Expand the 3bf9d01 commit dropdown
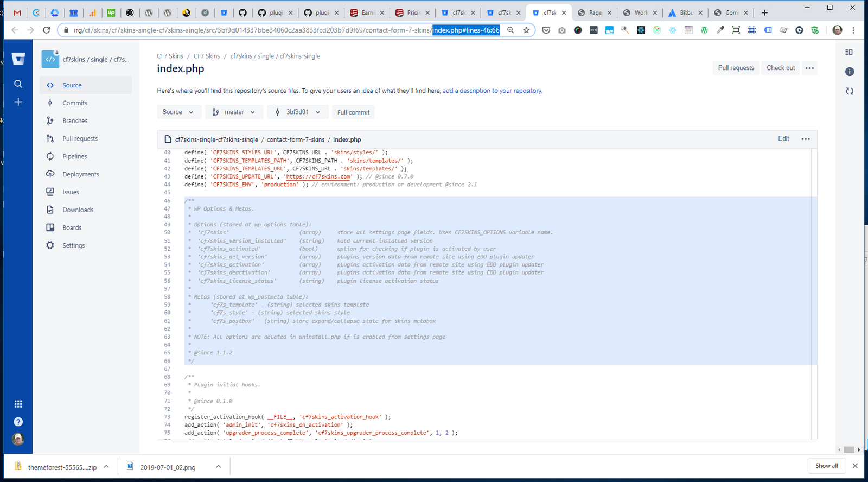This screenshot has width=868, height=482. 298,112
